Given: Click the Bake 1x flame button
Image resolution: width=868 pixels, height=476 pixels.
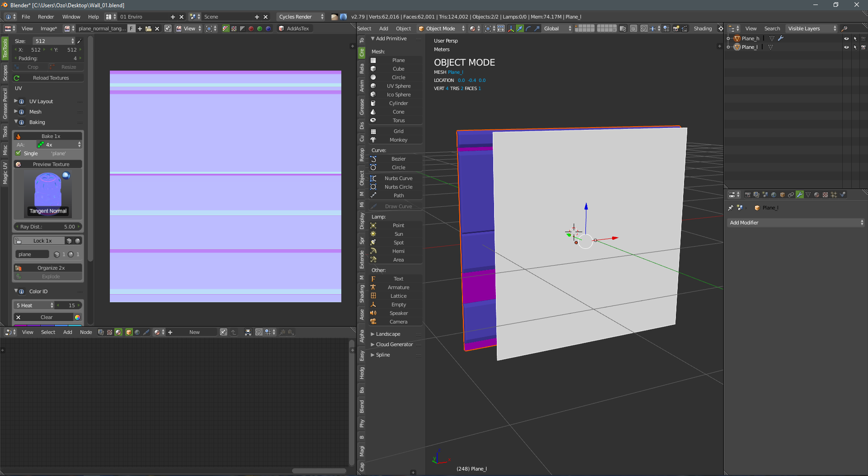Looking at the screenshot, I should click(x=47, y=136).
